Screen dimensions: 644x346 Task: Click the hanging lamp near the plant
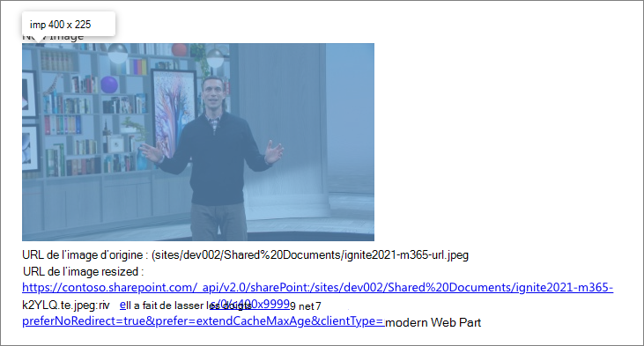(215, 57)
